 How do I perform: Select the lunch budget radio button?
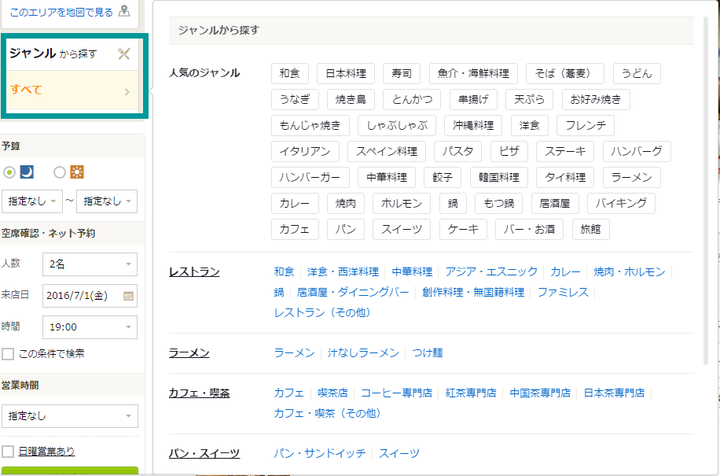point(59,173)
